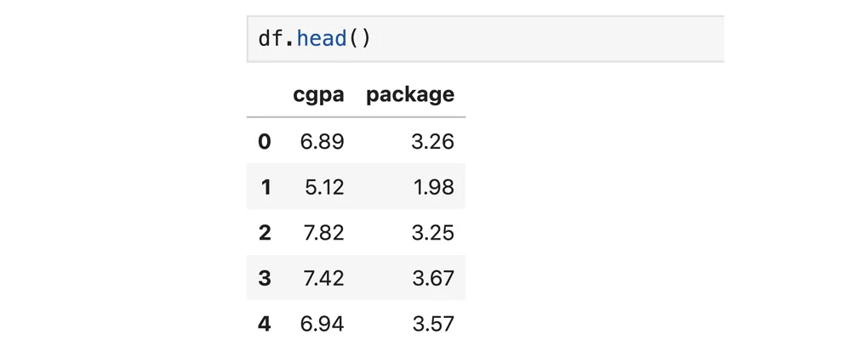Select the package column header
The width and height of the screenshot is (868, 357).
point(410,94)
